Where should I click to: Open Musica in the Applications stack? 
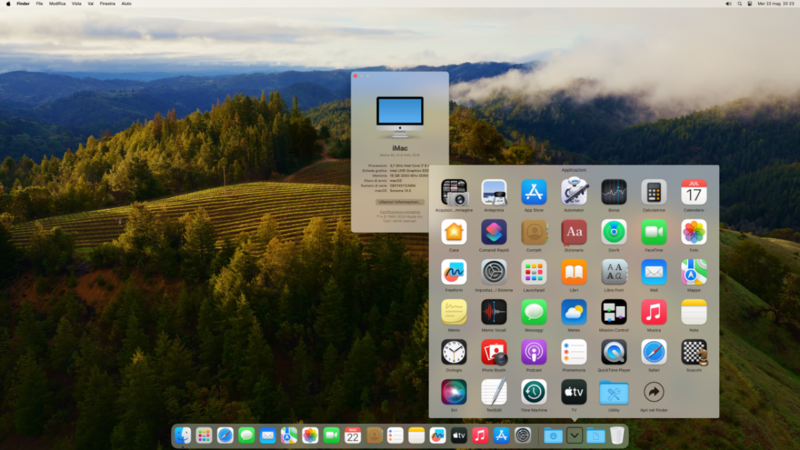654,312
